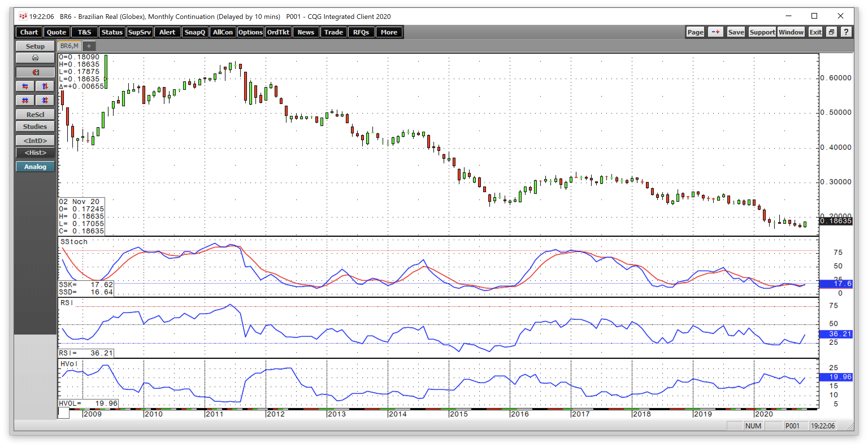Open the Quote menu button
This screenshot has width=868, height=447.
(56, 32)
